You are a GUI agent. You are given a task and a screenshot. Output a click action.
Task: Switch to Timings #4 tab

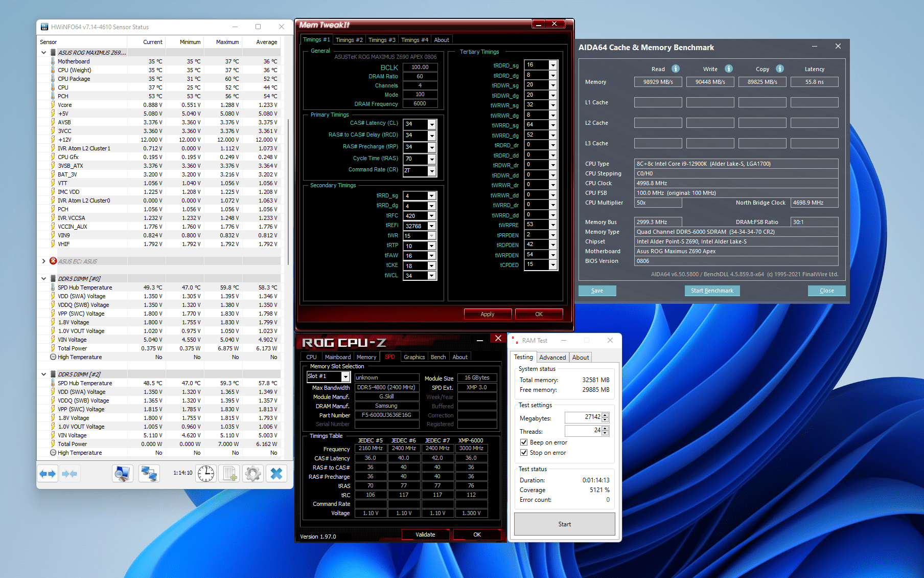click(x=414, y=40)
